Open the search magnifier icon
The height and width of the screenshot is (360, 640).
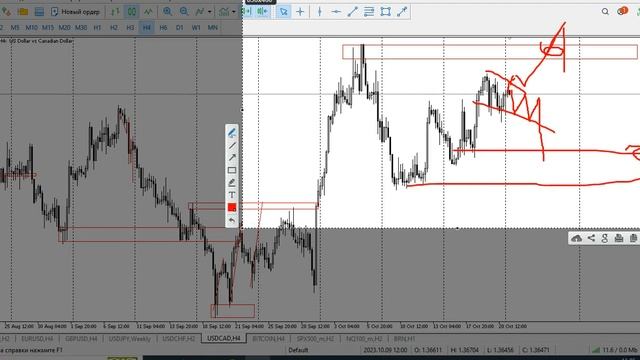click(605, 11)
